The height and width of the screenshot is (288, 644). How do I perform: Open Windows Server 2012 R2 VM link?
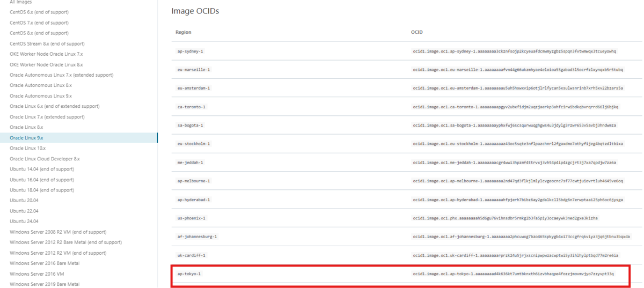[58, 253]
